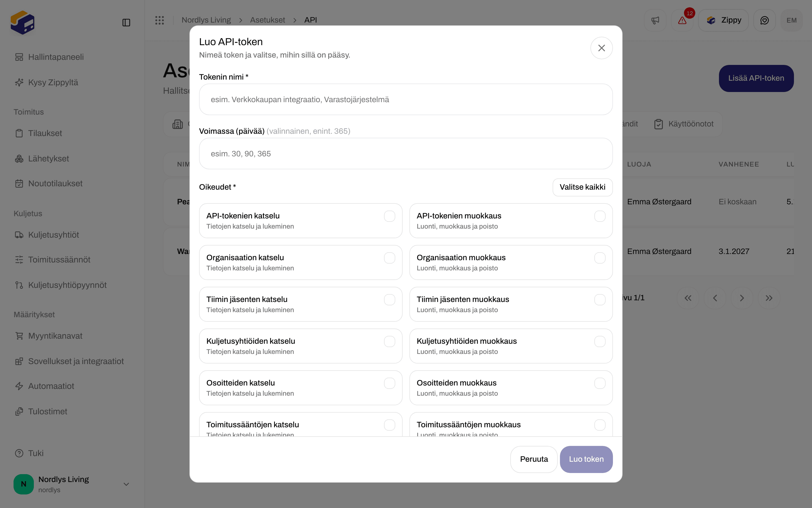The image size is (812, 508).
Task: Go to first page double arrow
Action: [x=688, y=298]
